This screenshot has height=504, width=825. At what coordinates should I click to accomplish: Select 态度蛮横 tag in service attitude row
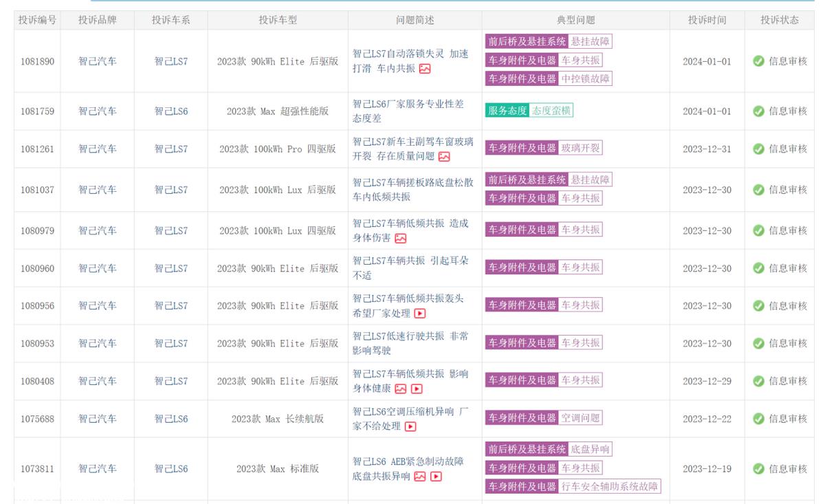(x=551, y=111)
